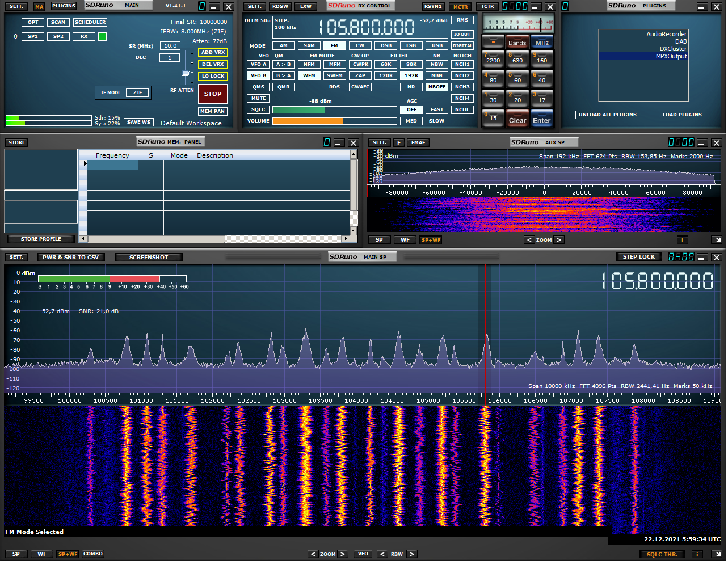Select the 160 band keypad key

coord(542,59)
